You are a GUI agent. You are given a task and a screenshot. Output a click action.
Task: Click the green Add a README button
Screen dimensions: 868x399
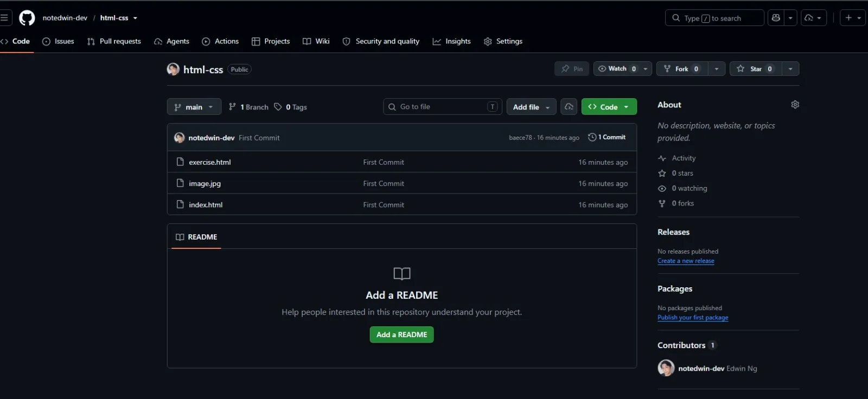(402, 334)
